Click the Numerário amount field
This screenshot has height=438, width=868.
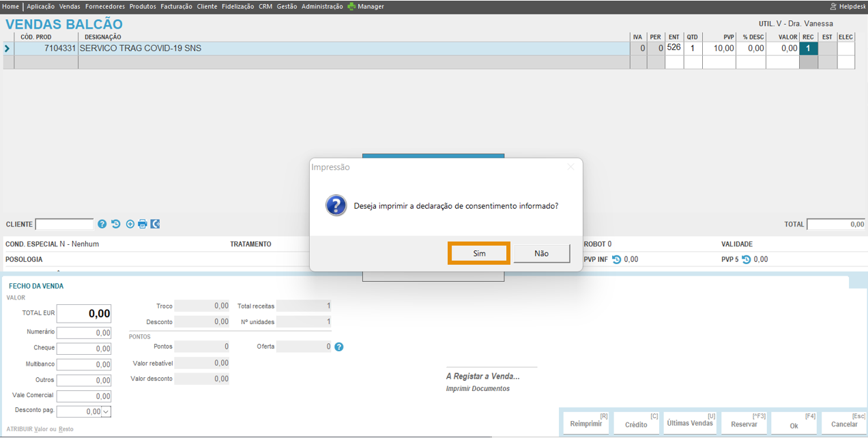(84, 333)
